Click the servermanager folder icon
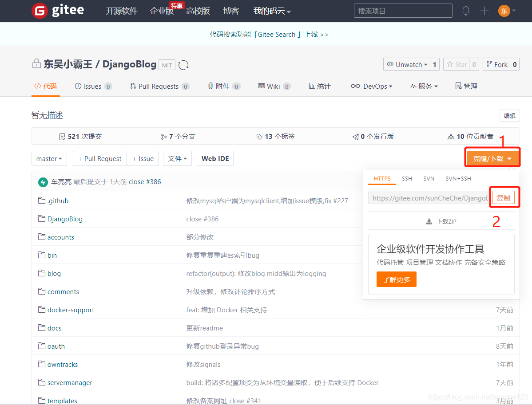This screenshot has height=405, width=532. click(42, 382)
